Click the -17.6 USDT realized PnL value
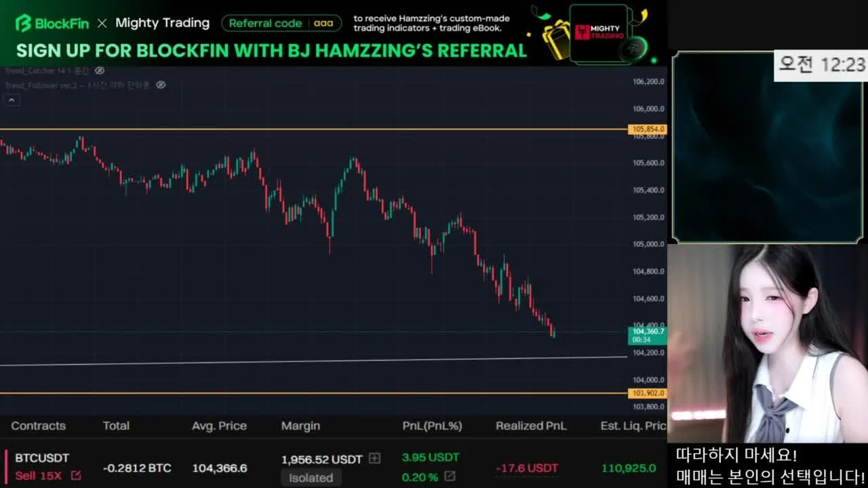Screen dimensions: 868x488 coord(527,468)
